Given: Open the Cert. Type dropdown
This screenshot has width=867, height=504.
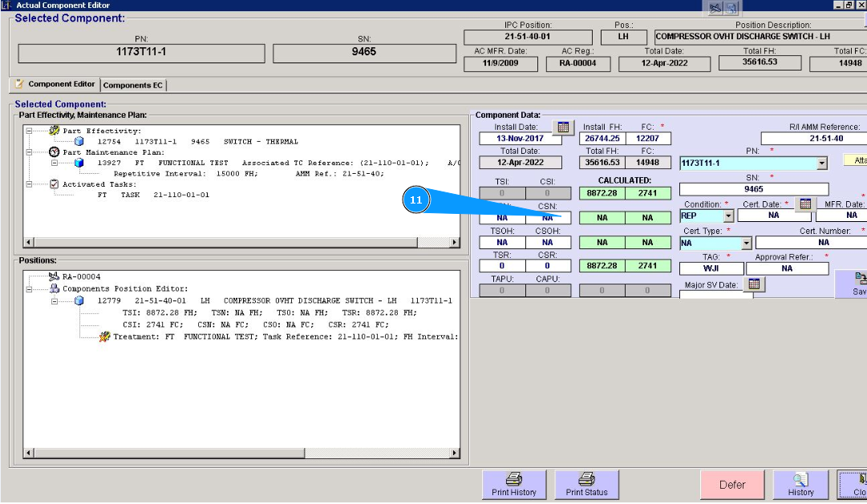Looking at the screenshot, I should point(746,243).
